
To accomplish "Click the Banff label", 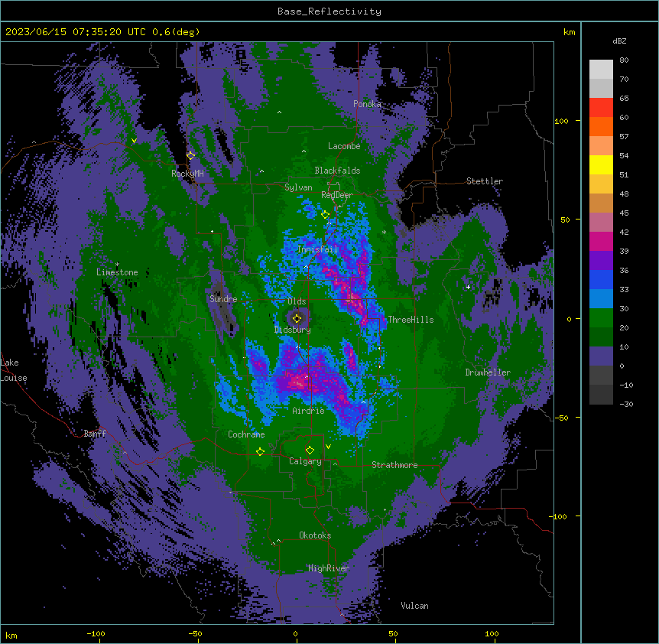I will point(95,434).
